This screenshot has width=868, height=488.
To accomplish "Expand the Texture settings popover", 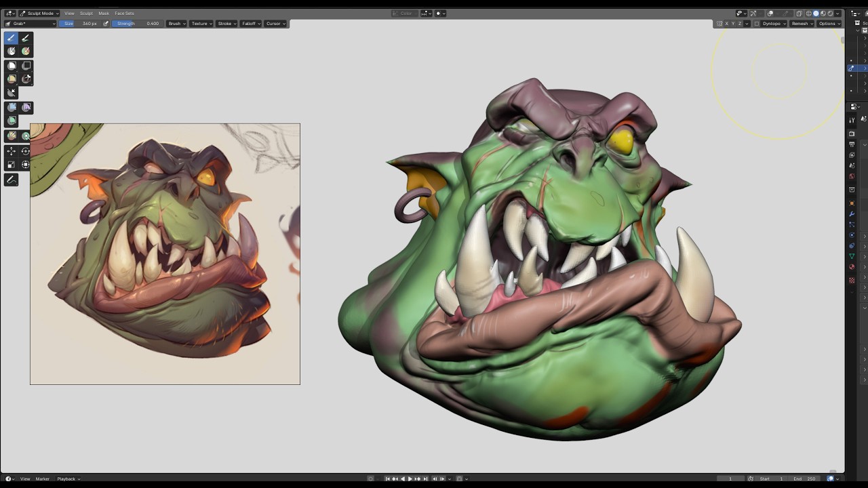I will [201, 24].
